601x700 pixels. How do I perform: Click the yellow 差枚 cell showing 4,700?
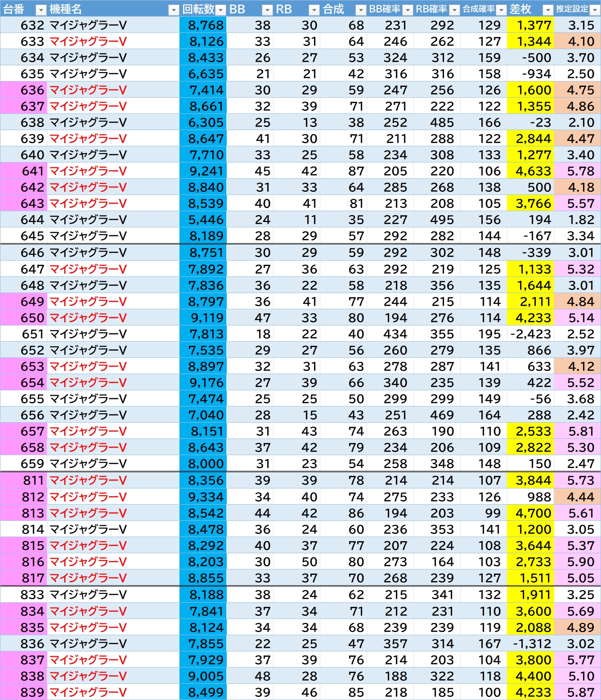tap(533, 513)
